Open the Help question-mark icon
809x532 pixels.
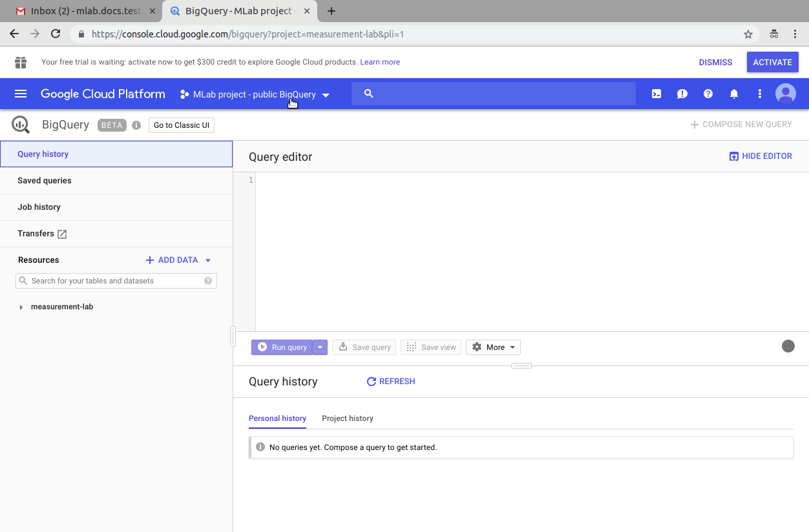point(708,94)
